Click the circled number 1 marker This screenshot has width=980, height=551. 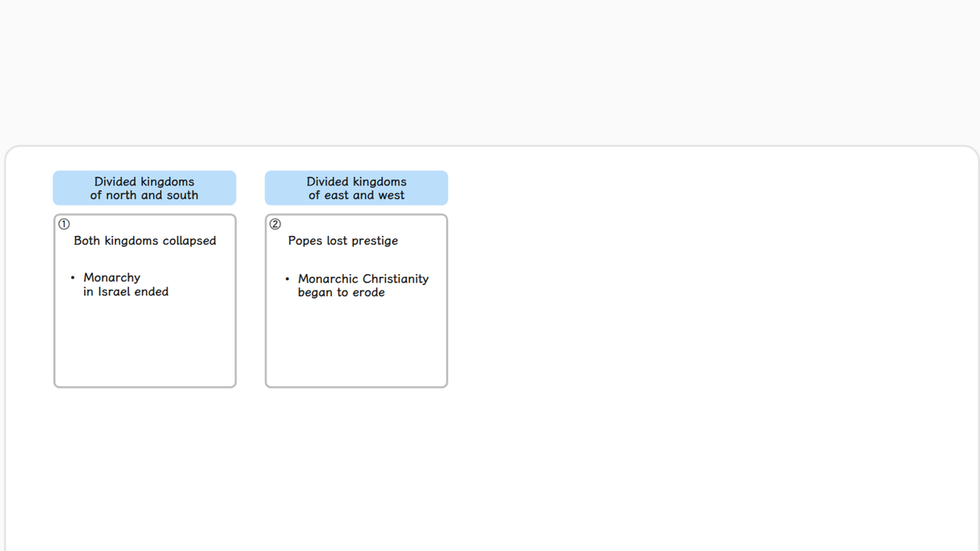[x=64, y=222]
